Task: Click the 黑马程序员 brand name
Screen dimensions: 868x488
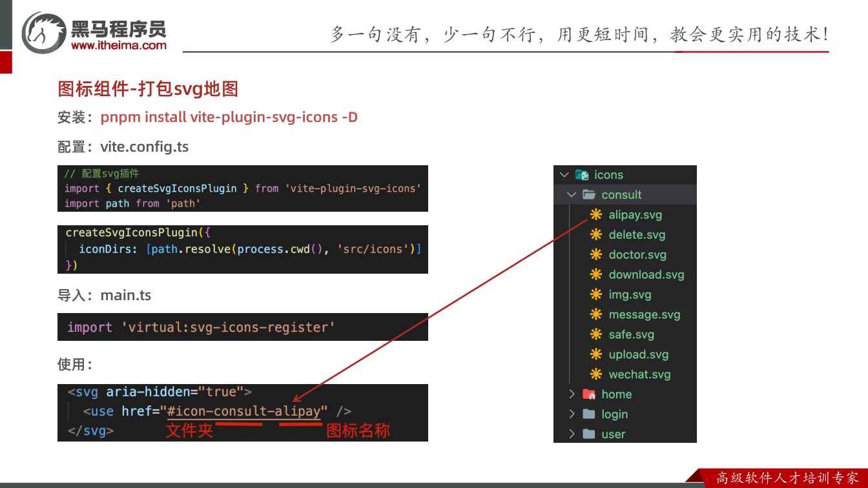Action: pyautogui.click(x=118, y=28)
